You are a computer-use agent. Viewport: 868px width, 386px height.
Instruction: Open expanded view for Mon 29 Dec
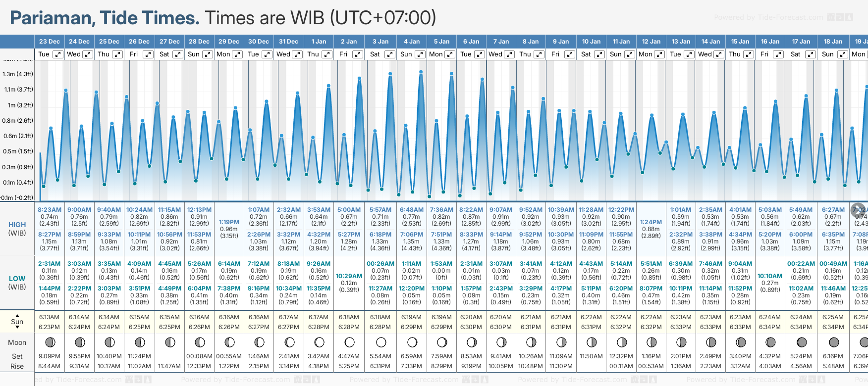(x=237, y=54)
